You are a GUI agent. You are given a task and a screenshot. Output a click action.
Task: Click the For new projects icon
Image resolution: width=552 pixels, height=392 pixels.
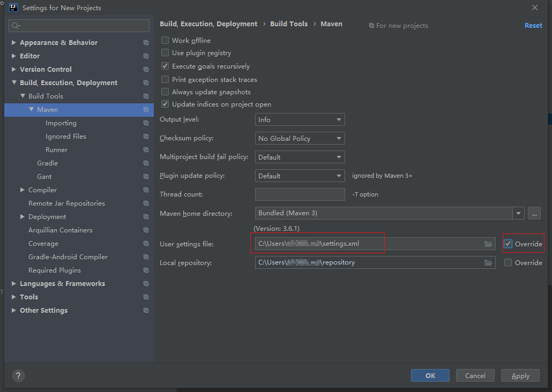click(371, 26)
